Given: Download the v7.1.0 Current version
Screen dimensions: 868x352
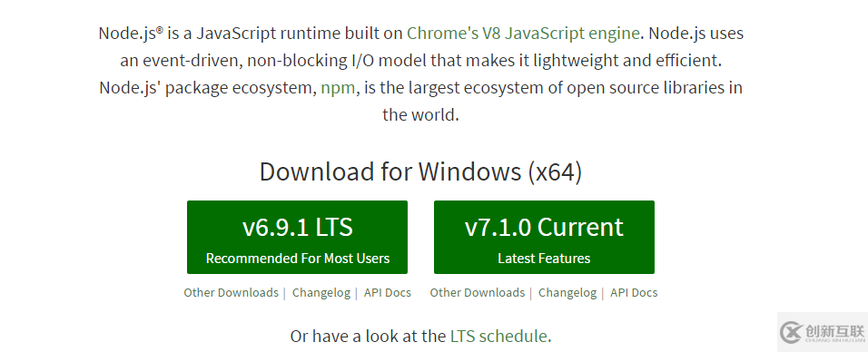Looking at the screenshot, I should coord(544,237).
